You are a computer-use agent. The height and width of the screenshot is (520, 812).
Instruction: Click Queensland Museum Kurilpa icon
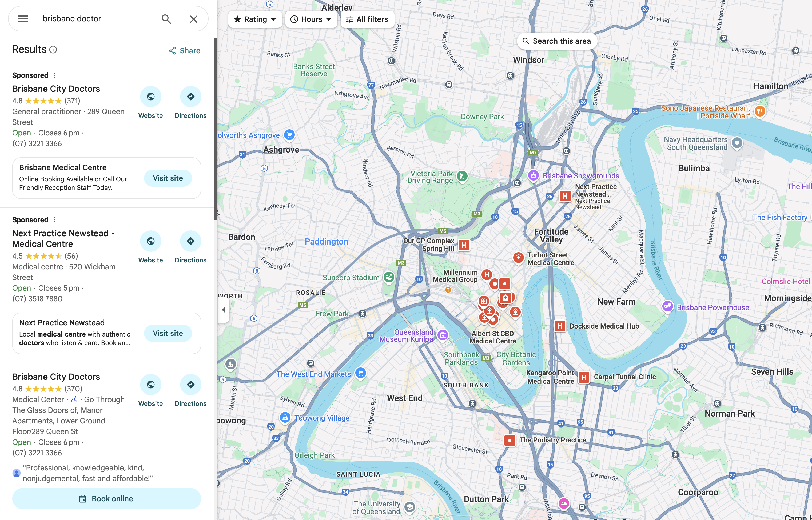click(x=443, y=335)
